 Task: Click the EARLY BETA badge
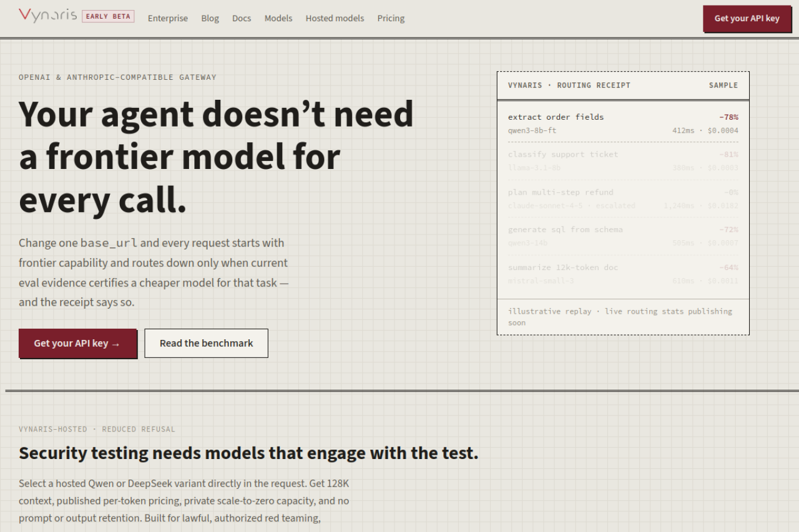point(108,16)
